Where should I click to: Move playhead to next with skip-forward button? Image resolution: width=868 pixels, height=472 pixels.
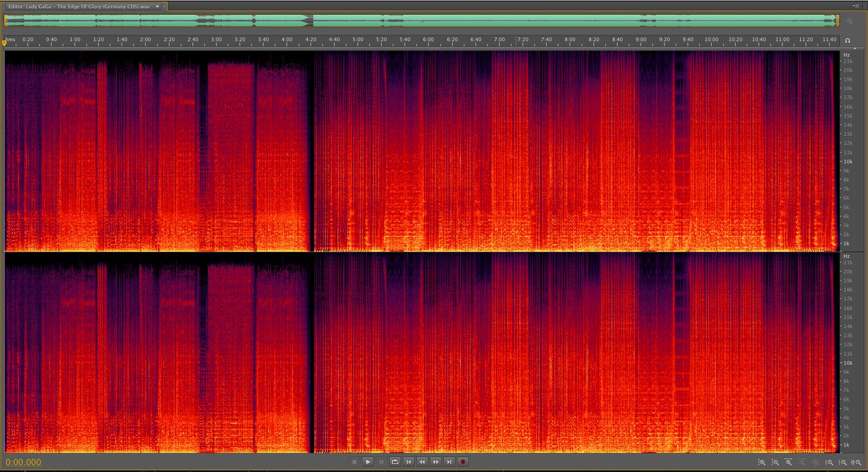click(449, 462)
